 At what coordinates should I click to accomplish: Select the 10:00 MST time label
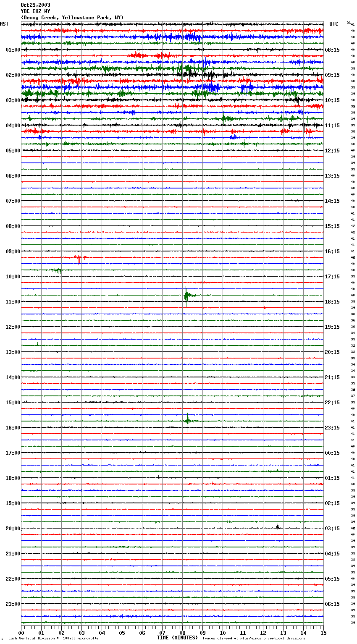pos(13,277)
